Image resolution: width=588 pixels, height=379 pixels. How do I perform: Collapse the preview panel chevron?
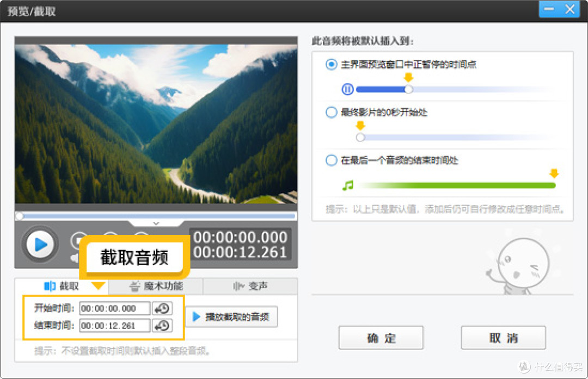pyautogui.click(x=156, y=223)
